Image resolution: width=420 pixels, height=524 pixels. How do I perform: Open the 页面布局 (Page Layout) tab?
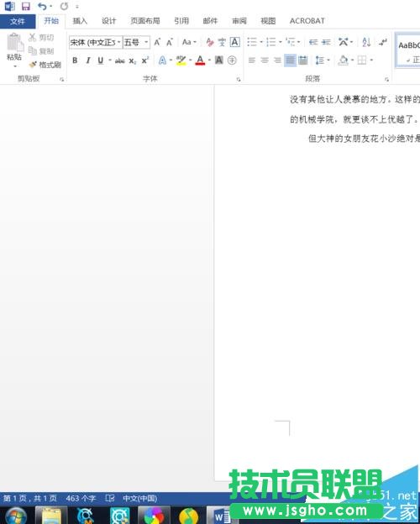(x=144, y=21)
